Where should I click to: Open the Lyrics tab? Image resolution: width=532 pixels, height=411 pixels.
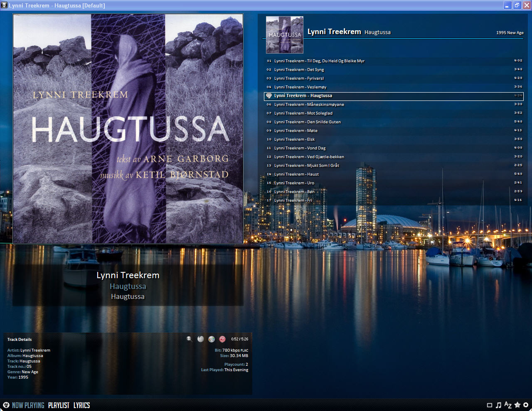[x=81, y=405]
